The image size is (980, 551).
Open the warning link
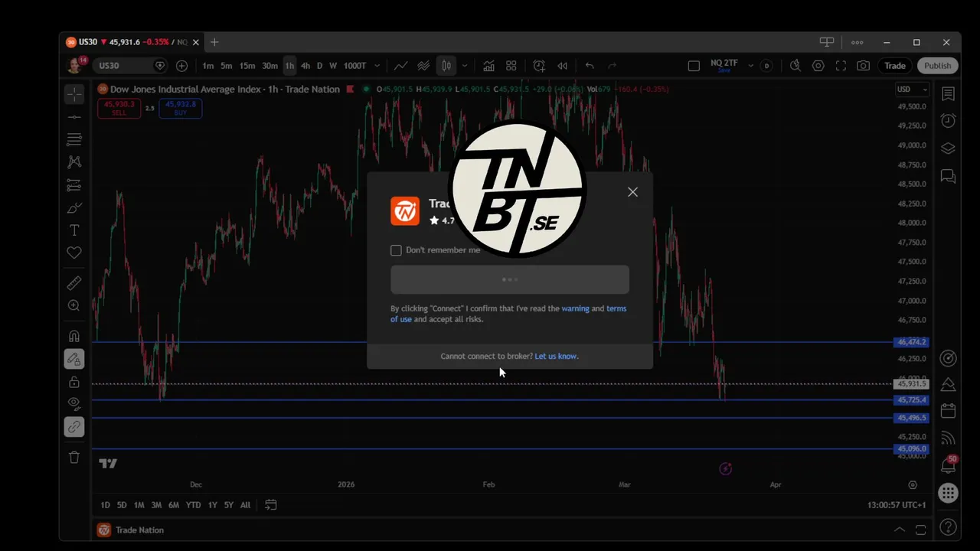(x=575, y=308)
